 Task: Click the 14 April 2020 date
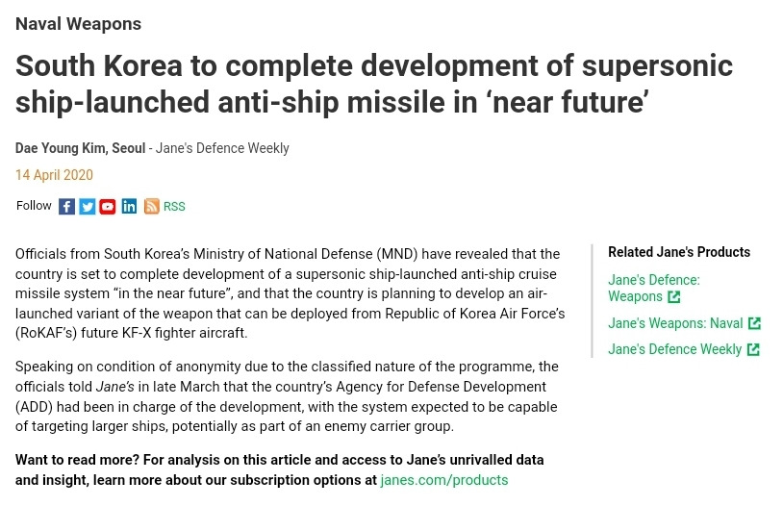[x=54, y=175]
